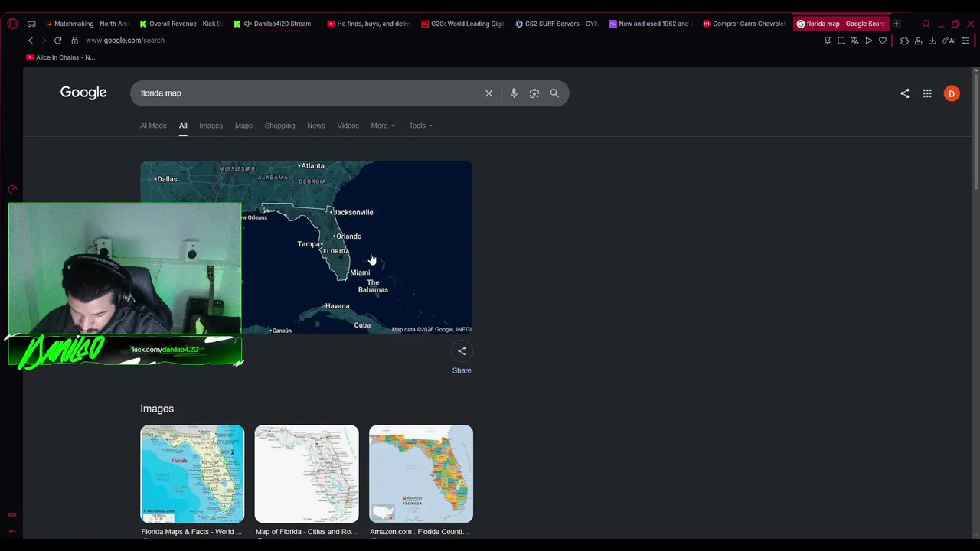980x551 pixels.
Task: Click Miami on the Florida map
Action: (x=360, y=272)
